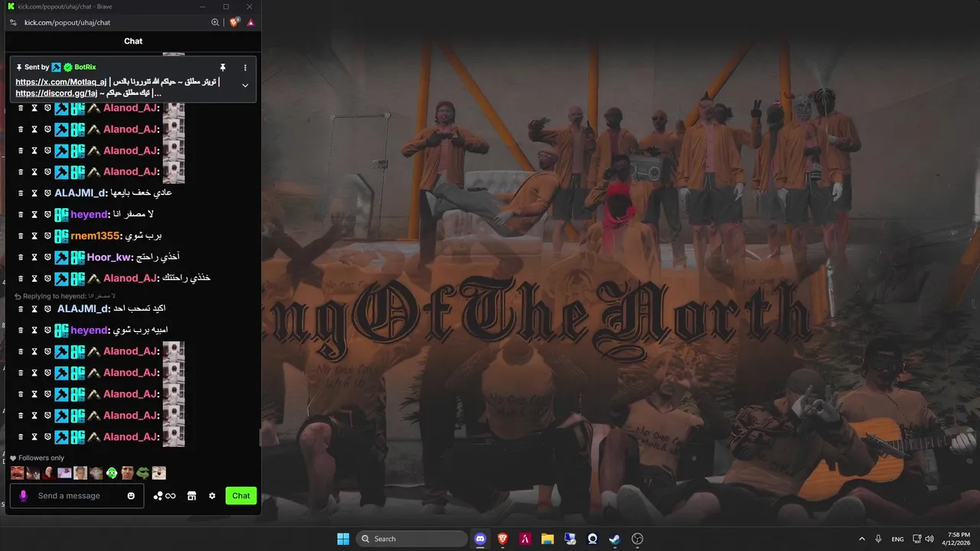This screenshot has width=980, height=551.
Task: Click the taskbar Search box
Action: 413,539
